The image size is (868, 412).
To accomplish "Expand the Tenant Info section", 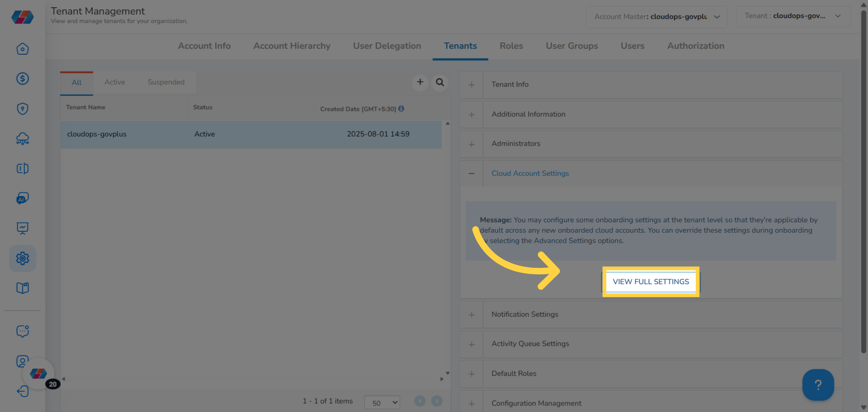I will tap(471, 85).
